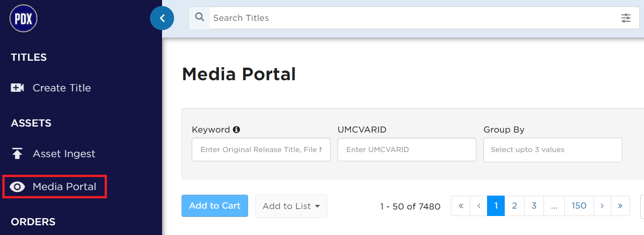Click the PDX logo icon
This screenshot has width=644, height=235.
pyautogui.click(x=23, y=19)
